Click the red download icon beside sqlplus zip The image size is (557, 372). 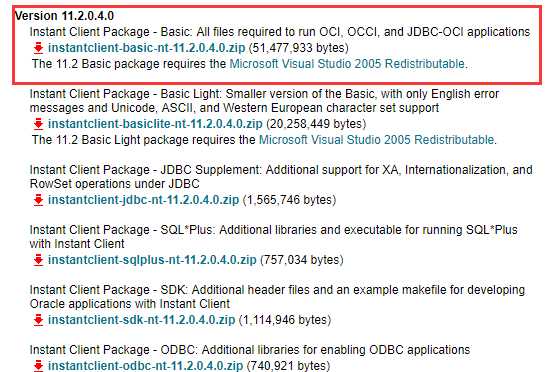(38, 260)
